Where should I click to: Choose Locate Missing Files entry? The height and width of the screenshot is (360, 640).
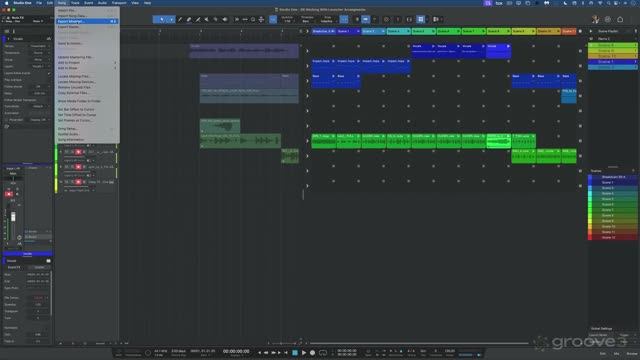click(x=87, y=76)
